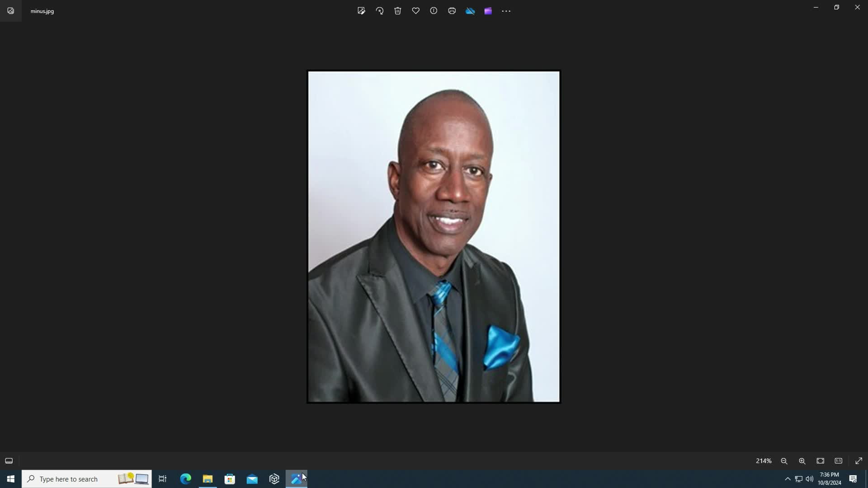
Task: Enter full screen view
Action: tap(859, 461)
